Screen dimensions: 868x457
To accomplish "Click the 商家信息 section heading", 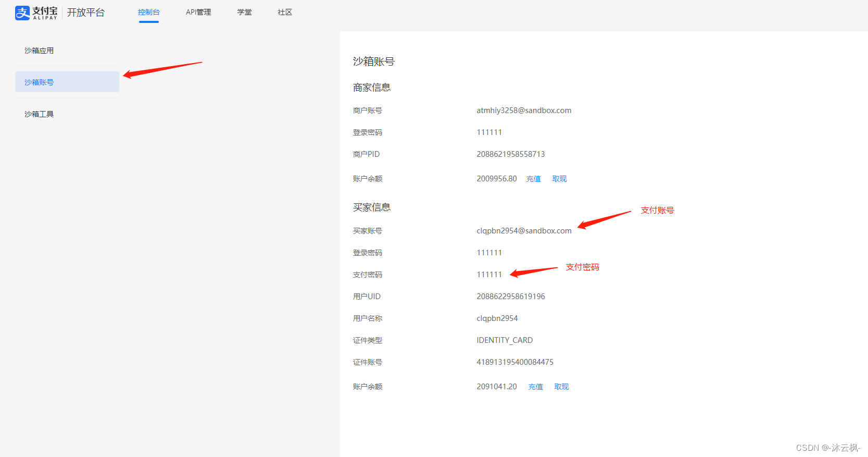I will coord(372,88).
